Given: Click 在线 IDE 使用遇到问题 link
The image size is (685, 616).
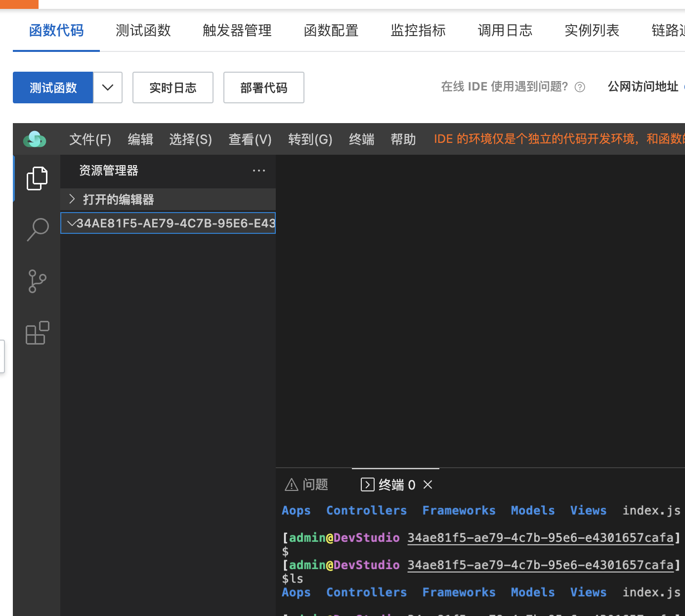Looking at the screenshot, I should (x=505, y=87).
